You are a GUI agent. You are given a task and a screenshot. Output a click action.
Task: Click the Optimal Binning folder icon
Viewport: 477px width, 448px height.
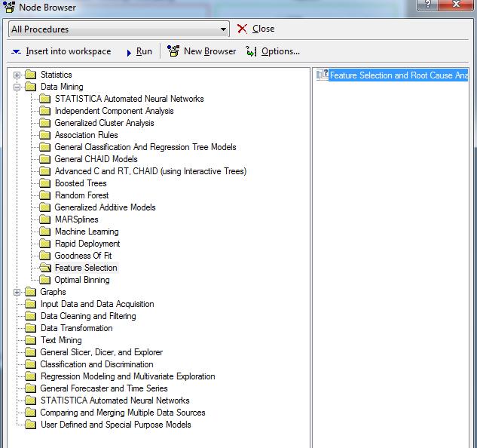[x=44, y=280]
